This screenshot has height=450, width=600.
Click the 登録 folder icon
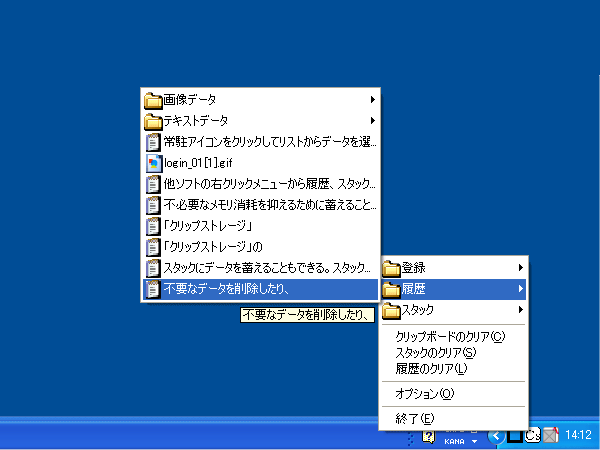391,268
